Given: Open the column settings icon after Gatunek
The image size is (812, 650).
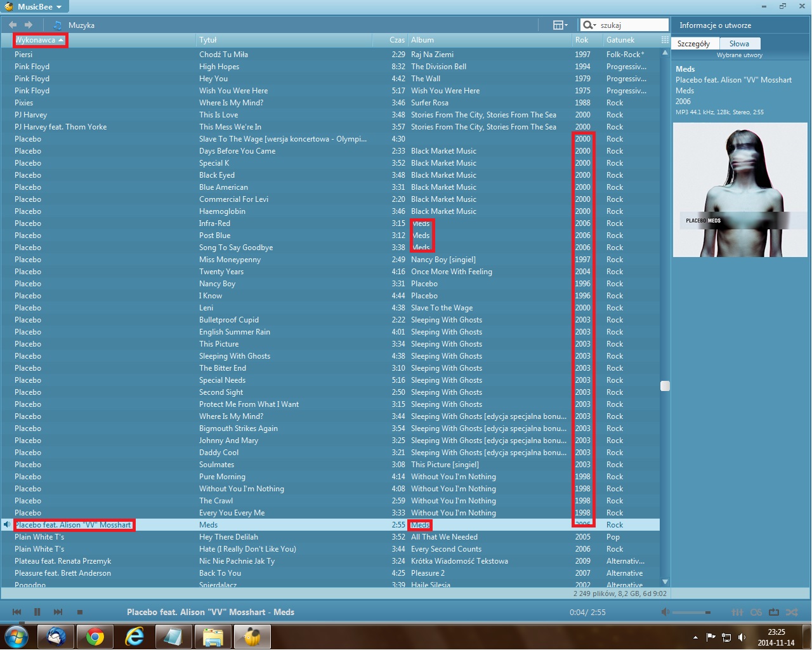Looking at the screenshot, I should coord(665,39).
